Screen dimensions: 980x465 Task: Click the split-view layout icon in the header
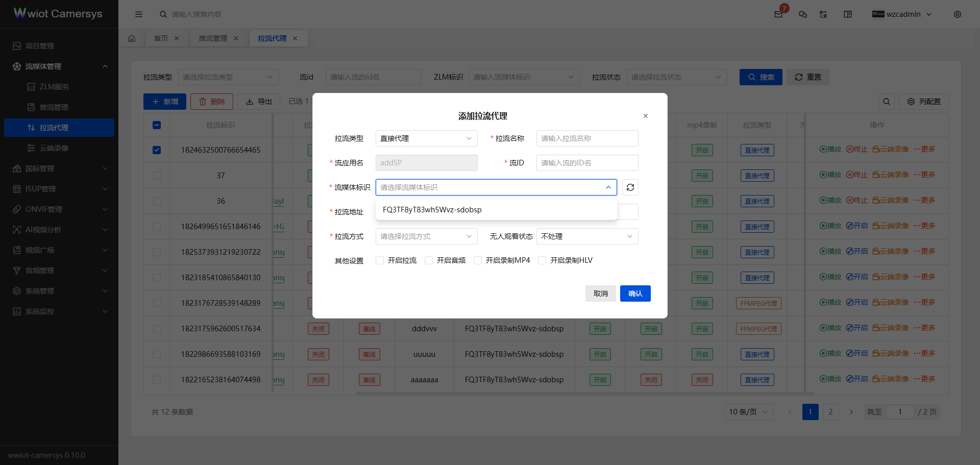[x=847, y=14]
